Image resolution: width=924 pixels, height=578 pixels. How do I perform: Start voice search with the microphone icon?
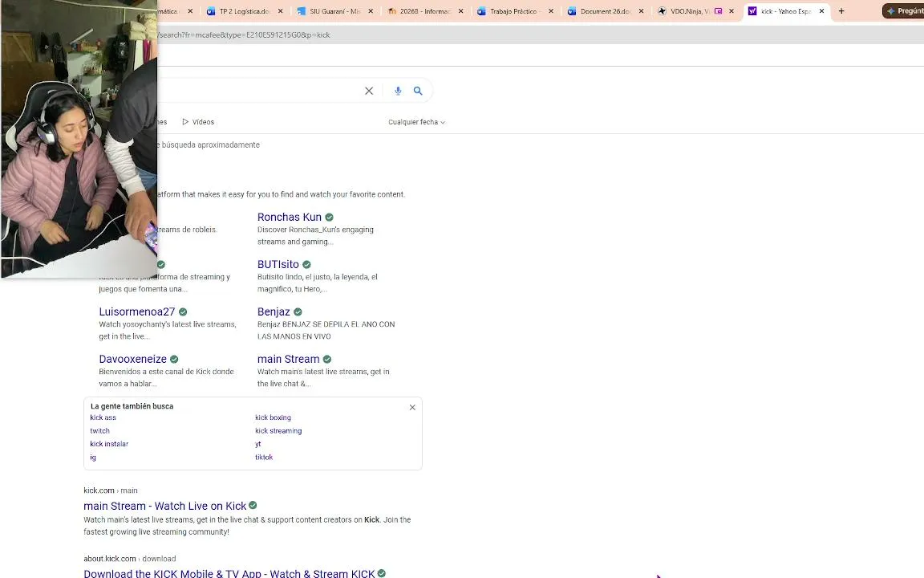pyautogui.click(x=398, y=91)
